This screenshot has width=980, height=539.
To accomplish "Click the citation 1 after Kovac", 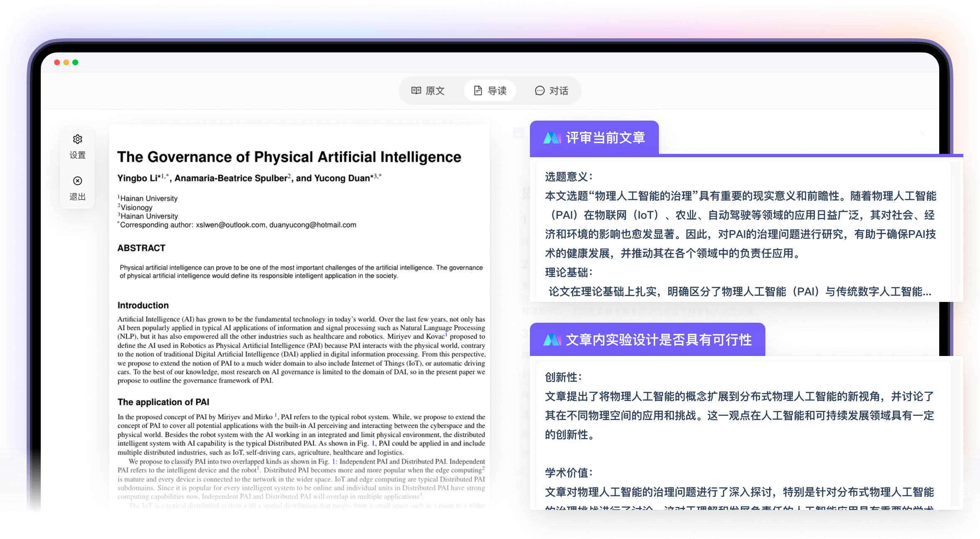I will point(446,334).
